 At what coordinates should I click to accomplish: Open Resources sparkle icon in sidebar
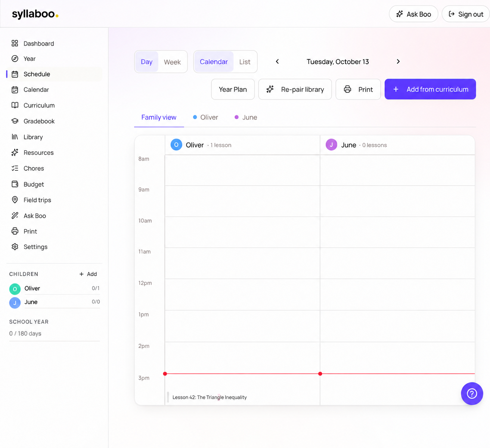pos(15,152)
